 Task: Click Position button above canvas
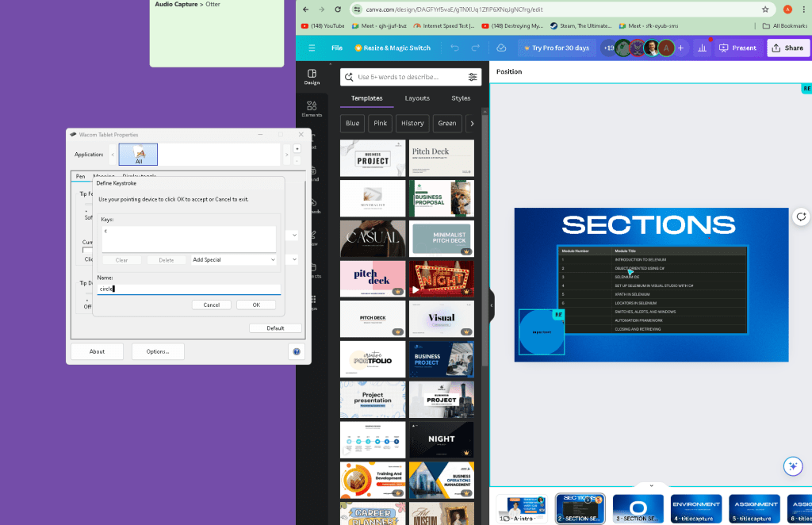point(509,71)
